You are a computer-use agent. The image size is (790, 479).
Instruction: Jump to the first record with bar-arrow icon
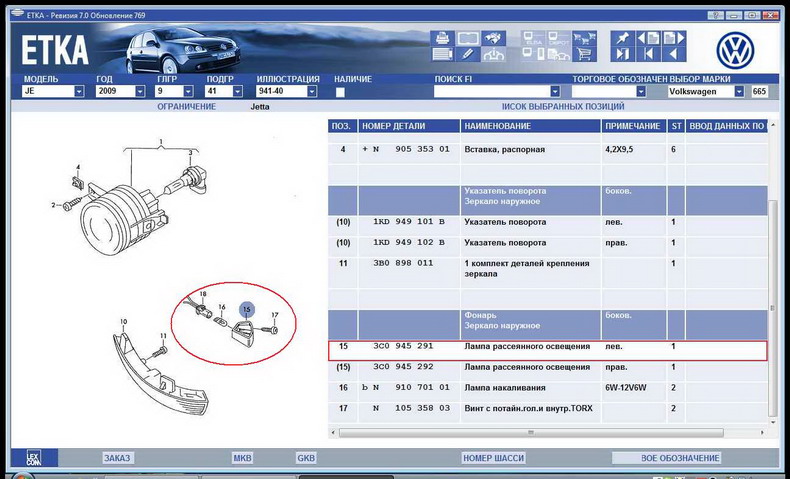648,54
